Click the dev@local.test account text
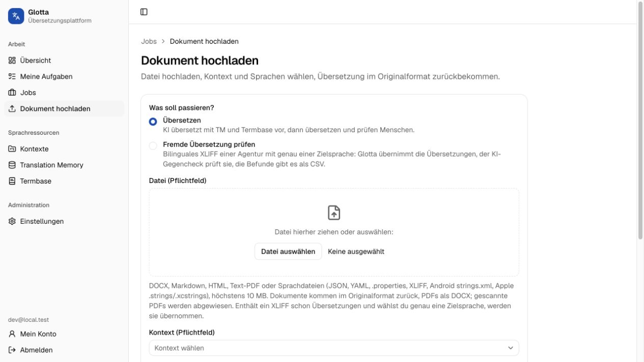Screen dimensions: 644x362 29,320
